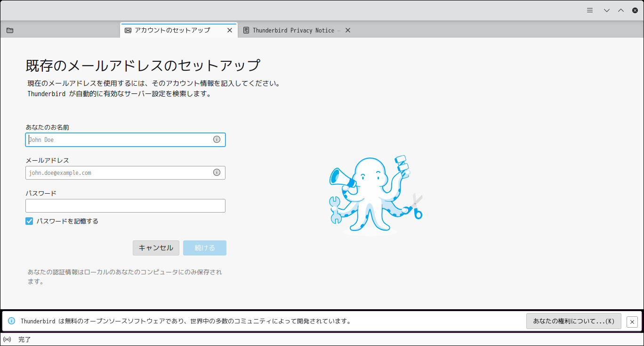
Task: Uncheck パスワードを記憶する
Action: [29, 221]
